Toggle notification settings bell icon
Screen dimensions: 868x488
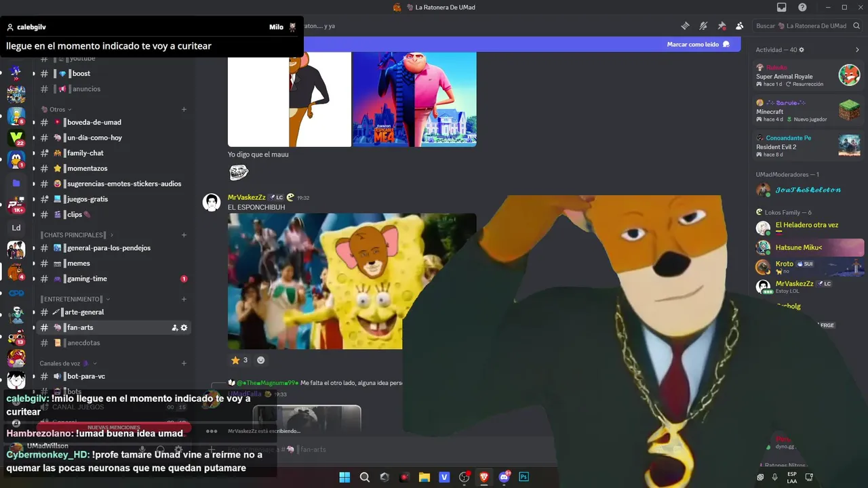[x=703, y=26]
